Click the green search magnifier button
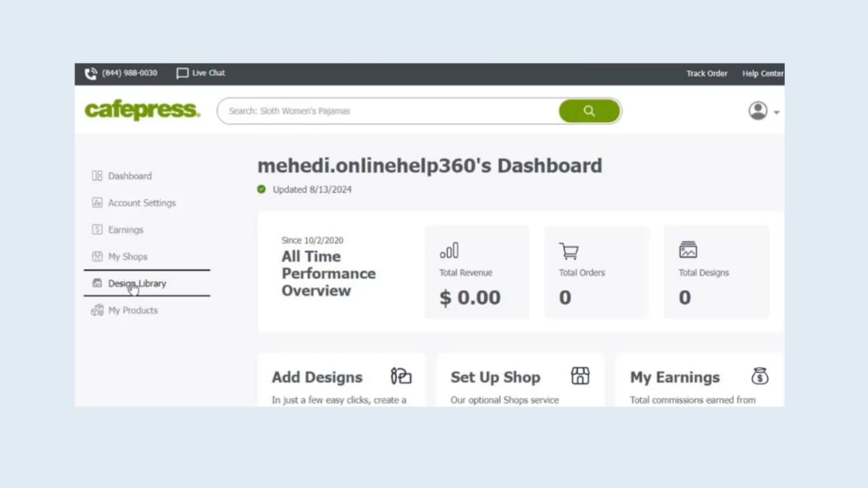Image resolution: width=868 pixels, height=488 pixels. 589,111
